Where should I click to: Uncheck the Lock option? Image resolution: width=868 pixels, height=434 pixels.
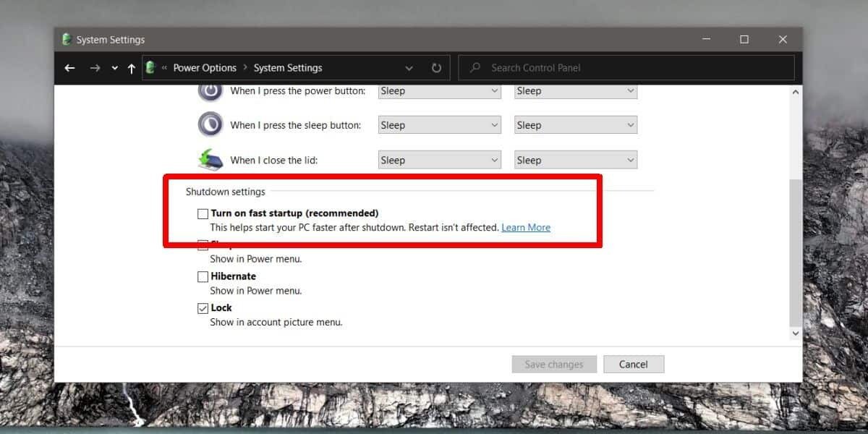(x=203, y=307)
